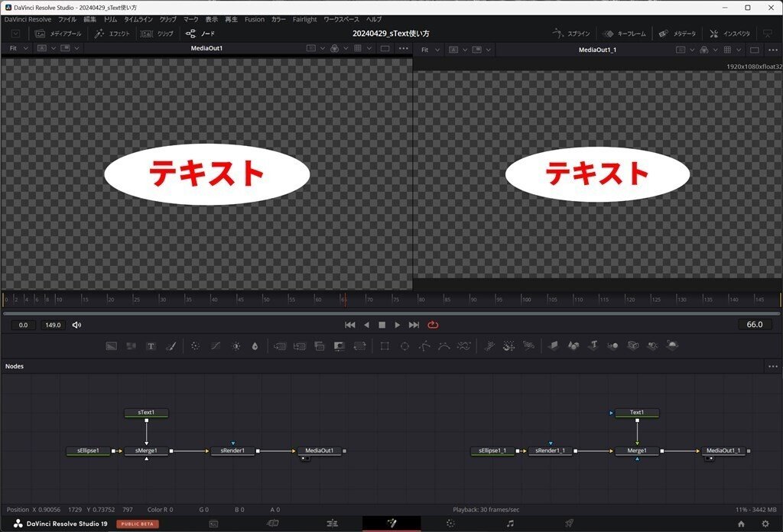Open the タイムライン menu
Image resolution: width=783 pixels, height=532 pixels.
point(138,19)
